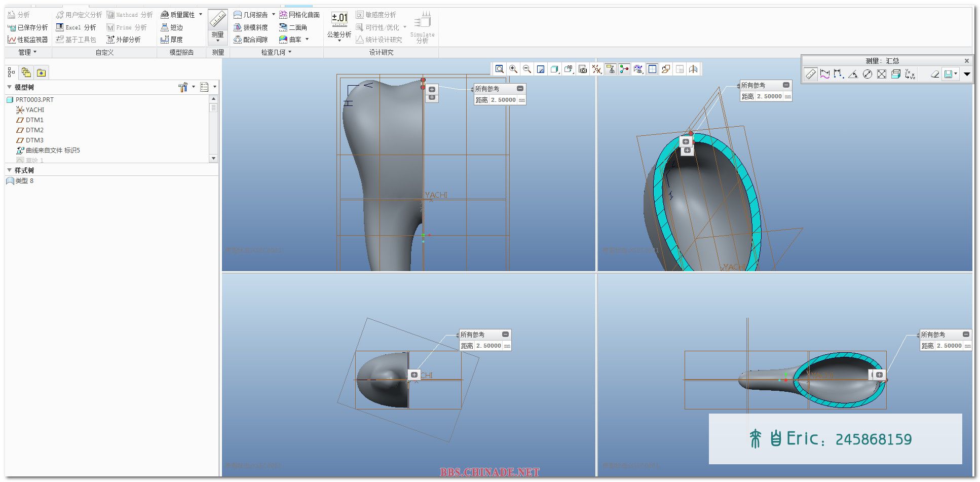Click the large 测量 ruler button
Screen dimensions: 980x482
coord(218,26)
